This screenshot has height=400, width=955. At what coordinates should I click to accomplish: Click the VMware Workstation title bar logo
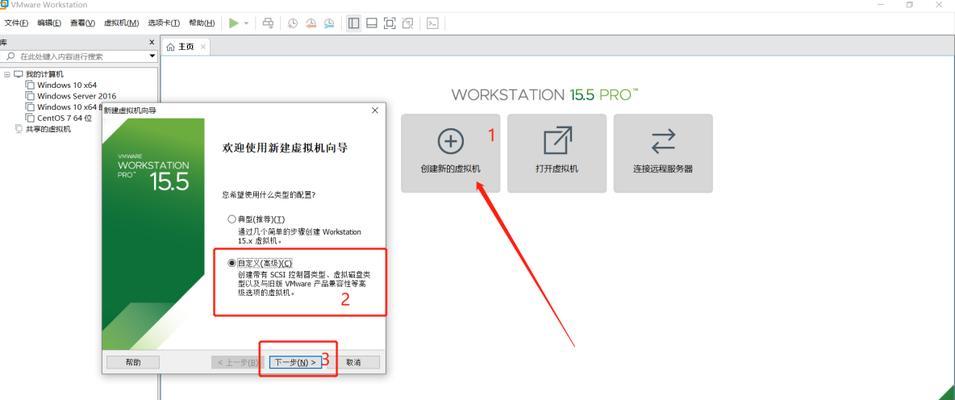click(x=4, y=4)
